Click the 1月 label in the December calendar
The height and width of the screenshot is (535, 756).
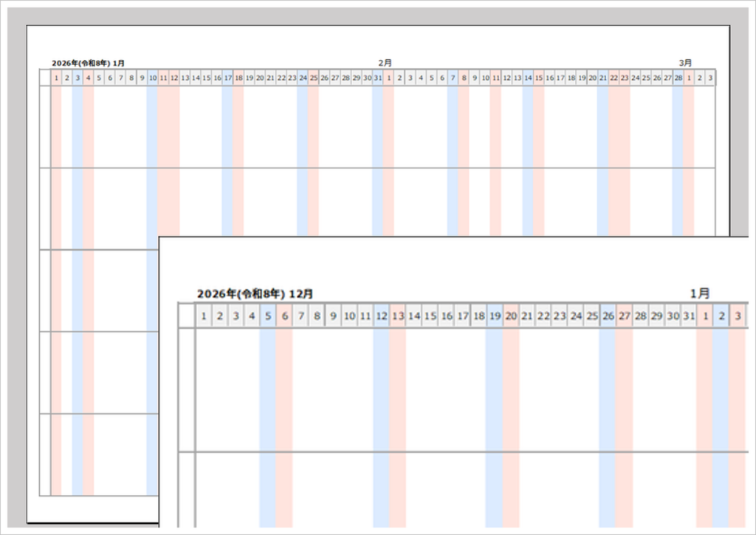click(700, 293)
